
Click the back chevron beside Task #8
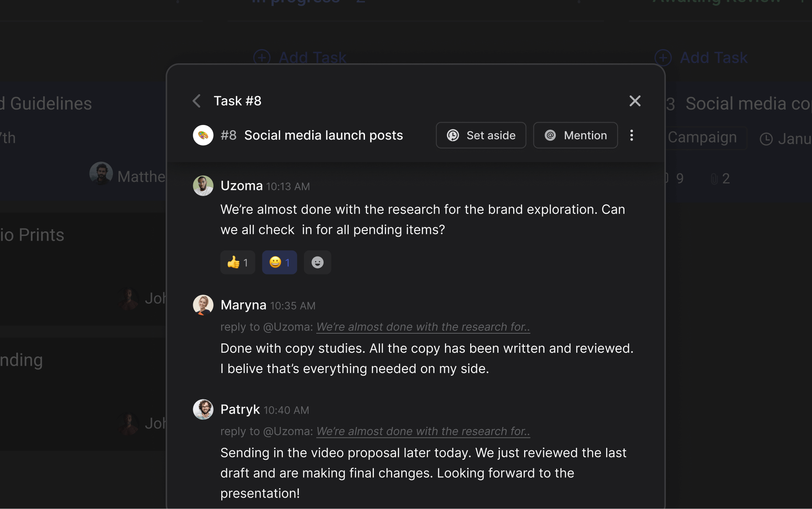[197, 101]
